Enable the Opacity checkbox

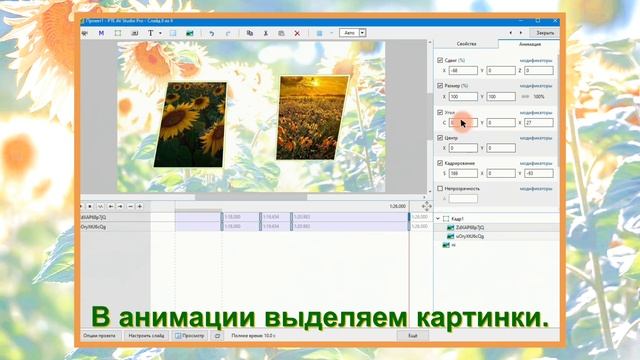tap(440, 189)
